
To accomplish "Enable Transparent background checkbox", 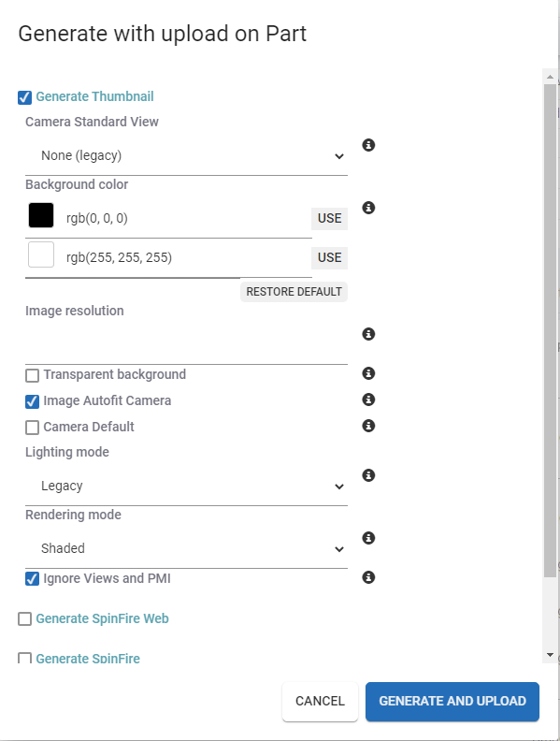I will (x=32, y=375).
